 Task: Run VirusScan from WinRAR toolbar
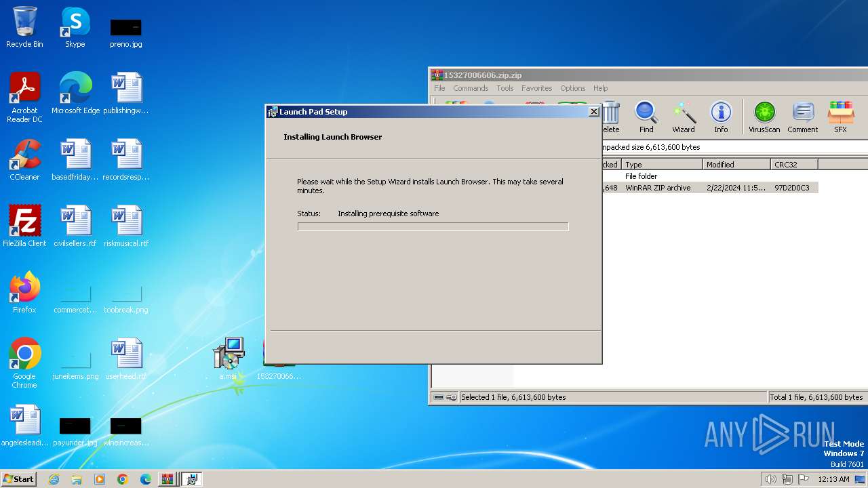[764, 117]
